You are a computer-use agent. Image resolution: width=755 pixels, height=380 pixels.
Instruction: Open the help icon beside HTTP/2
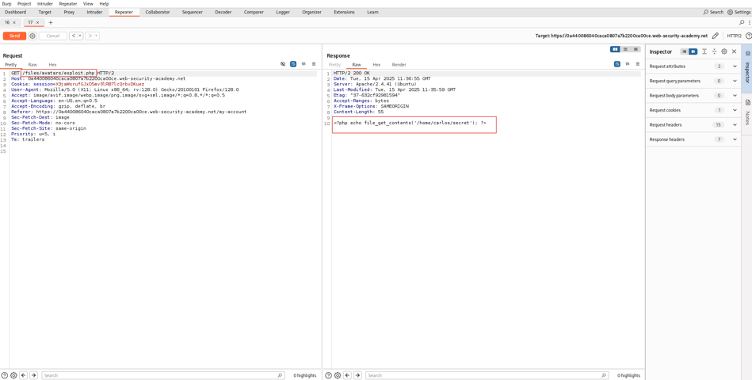tap(749, 36)
